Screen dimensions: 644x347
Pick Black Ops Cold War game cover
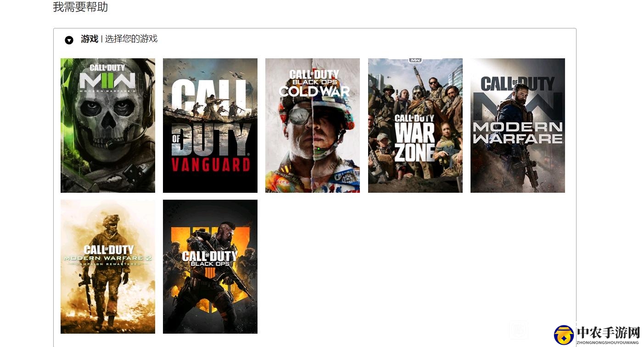pyautogui.click(x=313, y=125)
